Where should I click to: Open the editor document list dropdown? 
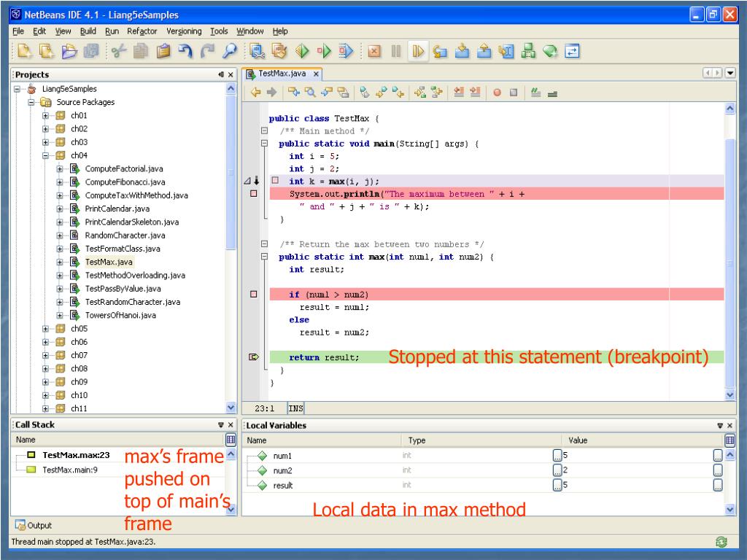tap(729, 74)
